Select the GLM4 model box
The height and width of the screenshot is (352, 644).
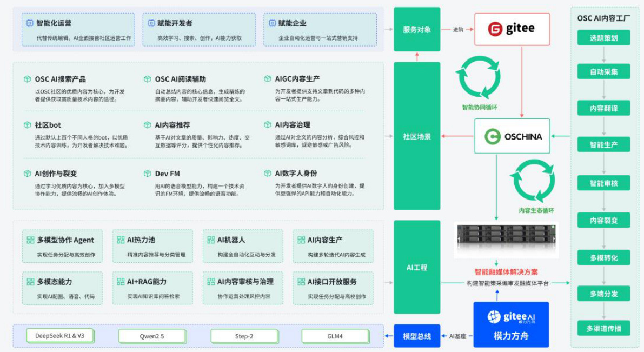(335, 336)
